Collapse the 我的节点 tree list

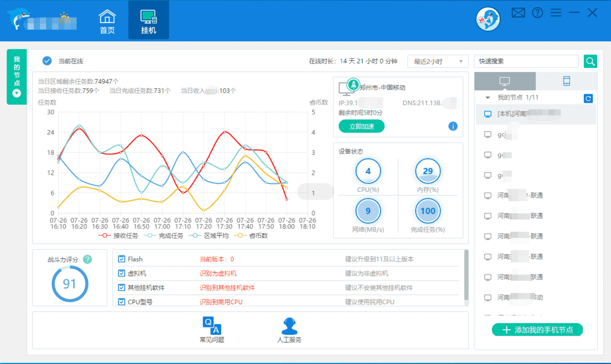tap(488, 98)
